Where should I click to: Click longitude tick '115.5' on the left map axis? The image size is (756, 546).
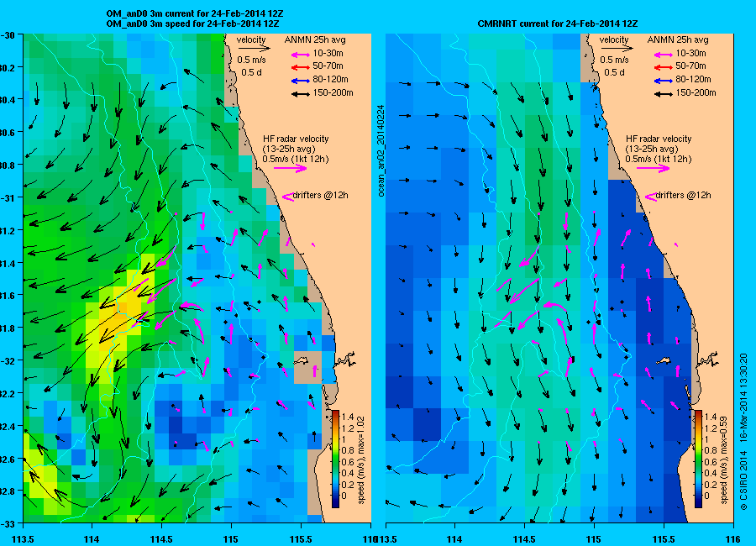coord(301,539)
